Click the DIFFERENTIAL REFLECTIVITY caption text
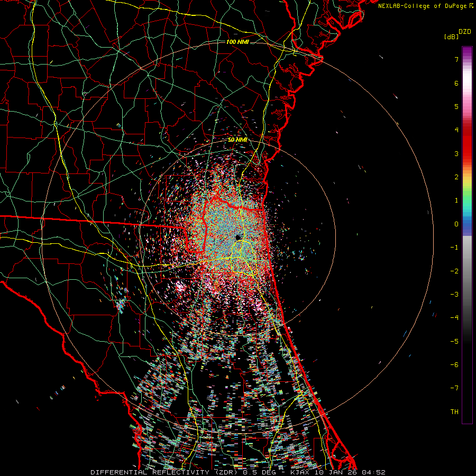Image resolution: width=476 pixels, height=476 pixels. point(150,472)
